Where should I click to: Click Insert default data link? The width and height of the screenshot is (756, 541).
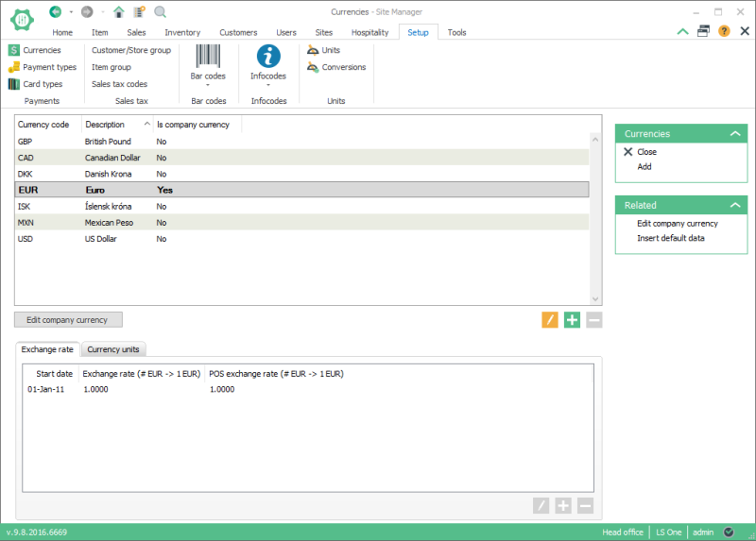click(670, 238)
